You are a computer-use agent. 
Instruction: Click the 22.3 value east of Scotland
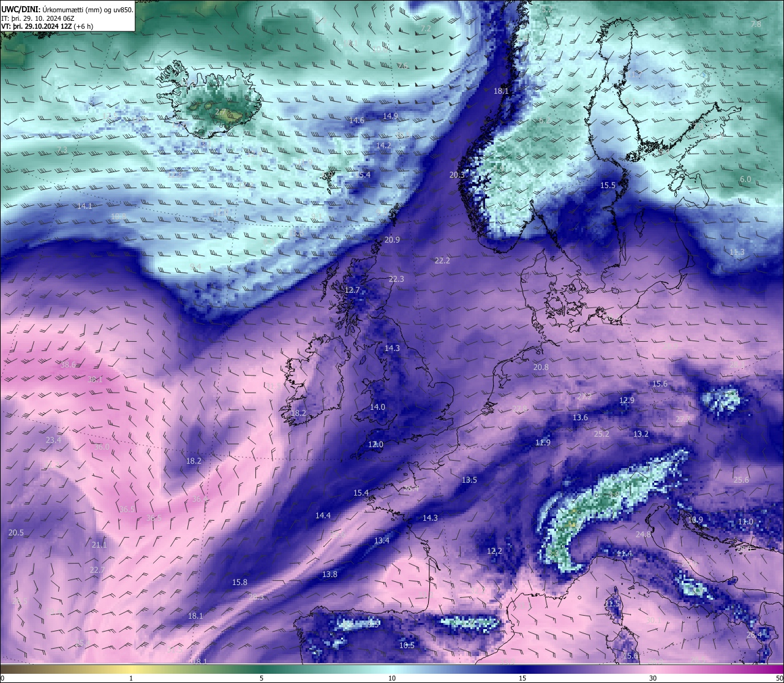click(x=396, y=279)
